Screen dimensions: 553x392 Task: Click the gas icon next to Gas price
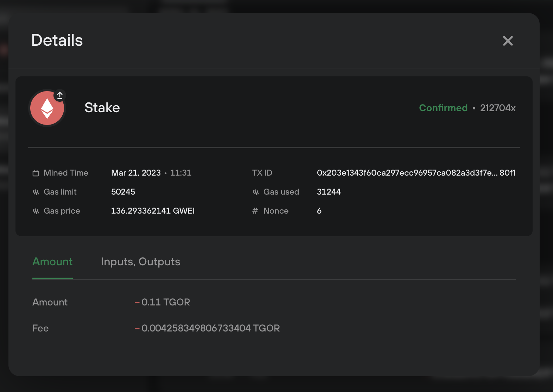point(36,211)
